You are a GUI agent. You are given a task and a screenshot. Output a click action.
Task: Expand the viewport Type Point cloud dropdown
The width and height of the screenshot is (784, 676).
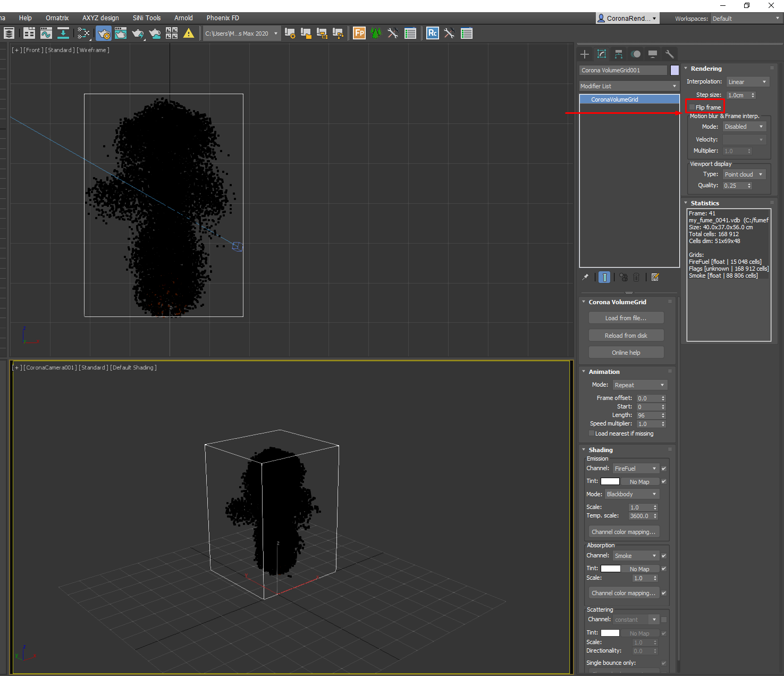(x=744, y=174)
